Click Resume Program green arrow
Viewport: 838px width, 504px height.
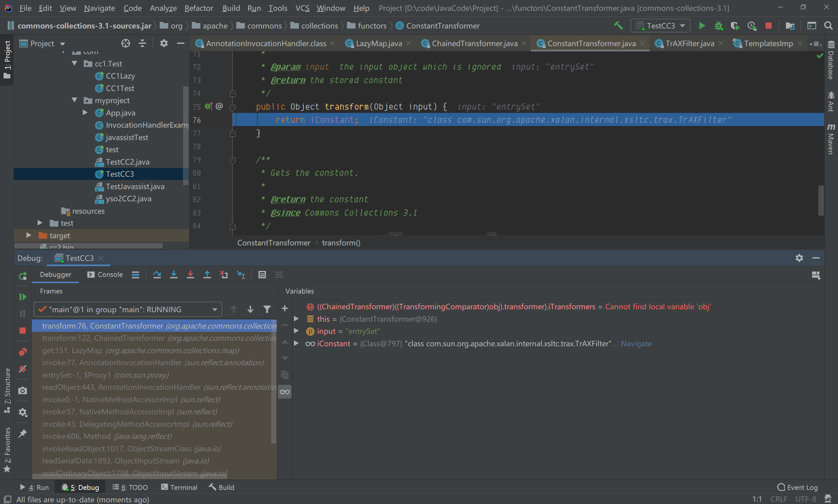point(22,297)
